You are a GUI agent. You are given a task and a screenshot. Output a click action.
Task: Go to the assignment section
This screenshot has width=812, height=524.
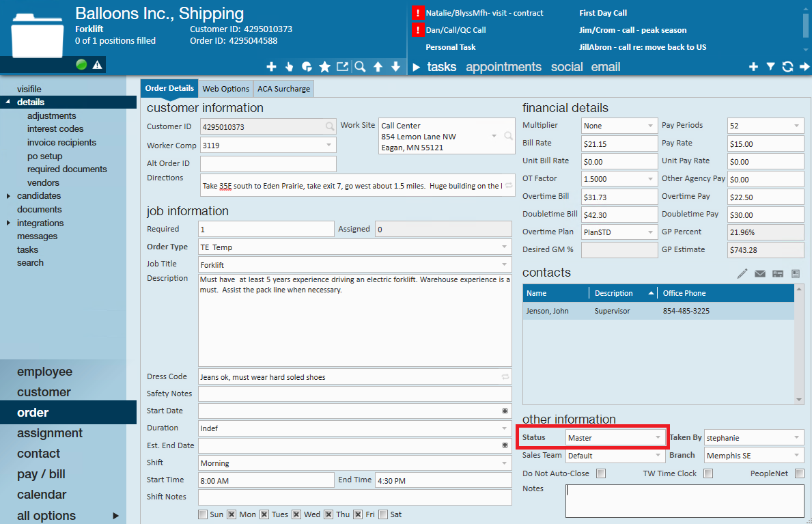[x=50, y=432]
